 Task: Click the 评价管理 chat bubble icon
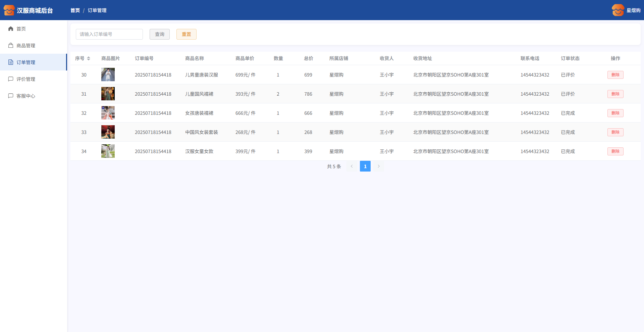pyautogui.click(x=11, y=79)
